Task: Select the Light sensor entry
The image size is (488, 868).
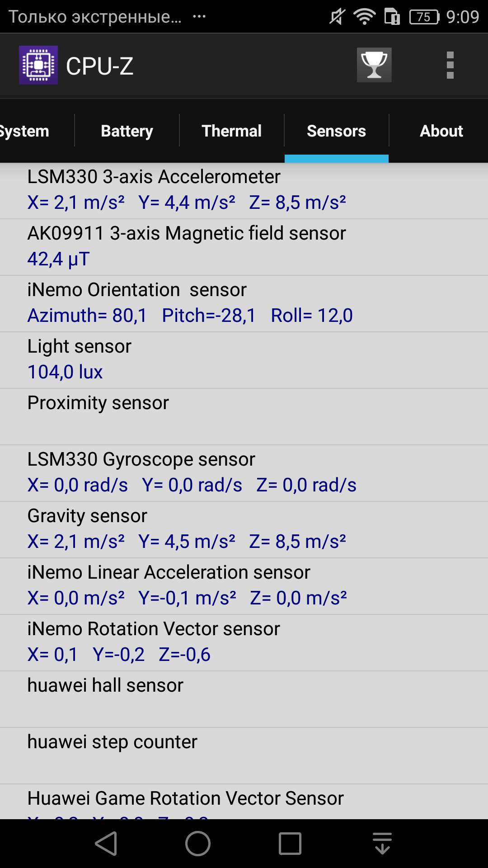Action: point(244,360)
